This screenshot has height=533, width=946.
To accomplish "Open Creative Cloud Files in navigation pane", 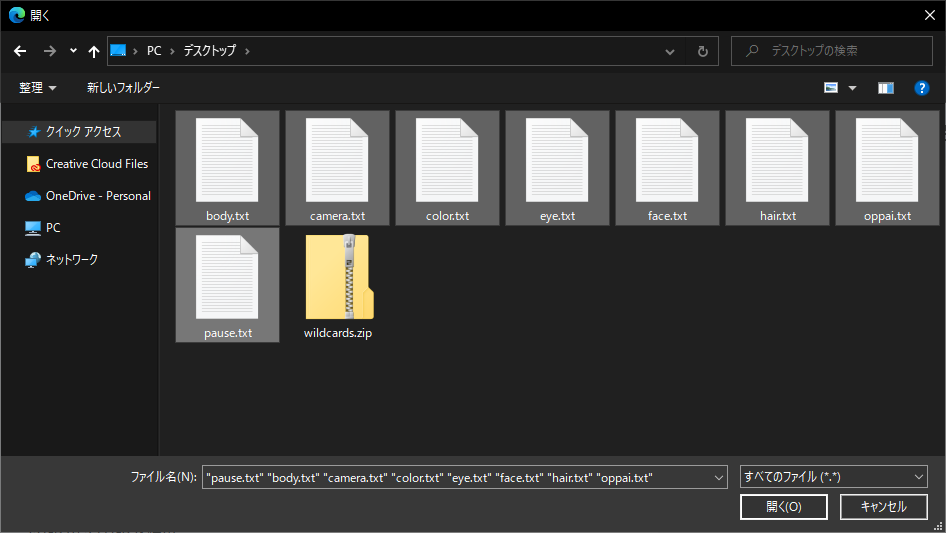I will (x=96, y=164).
